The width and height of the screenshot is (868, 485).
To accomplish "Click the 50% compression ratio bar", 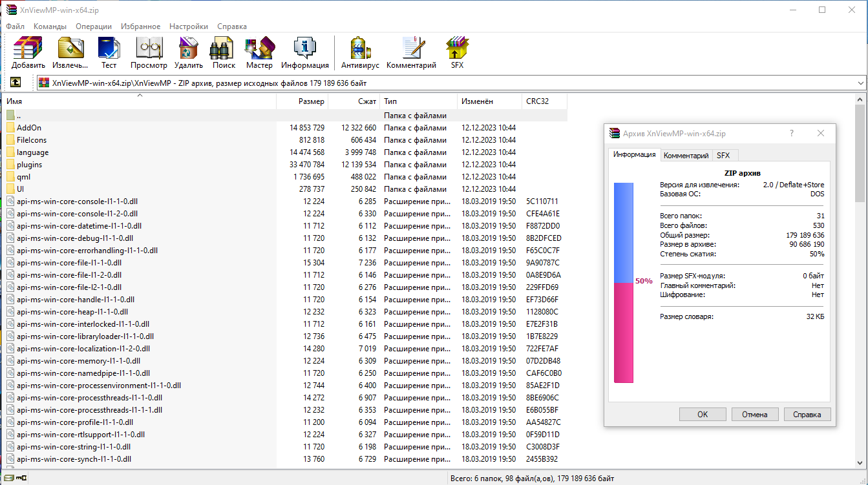I will click(623, 282).
